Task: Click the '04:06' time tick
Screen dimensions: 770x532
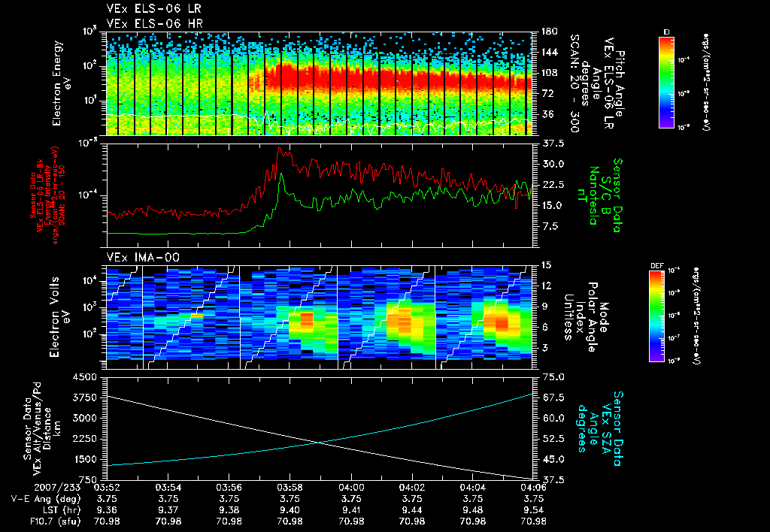Action: [533, 488]
